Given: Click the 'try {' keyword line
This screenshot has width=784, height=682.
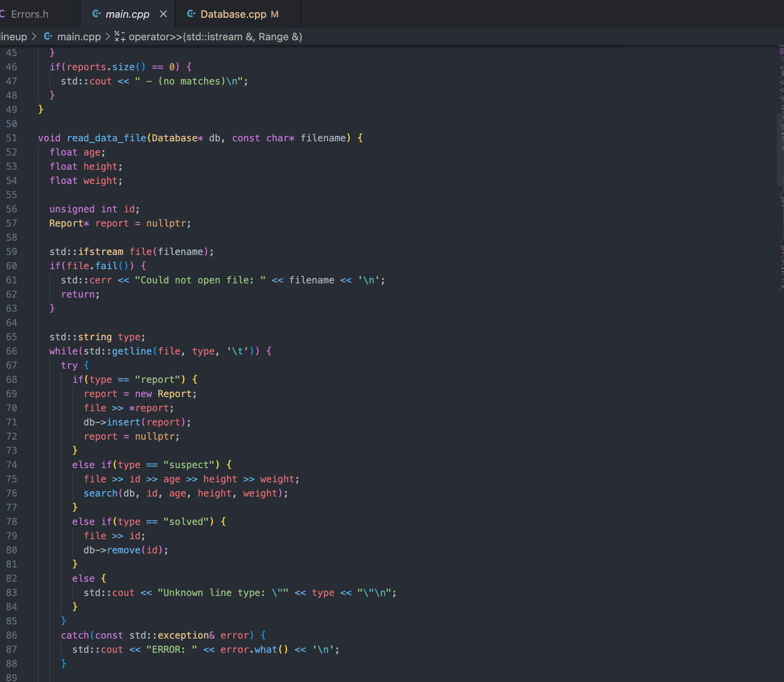Looking at the screenshot, I should 75,365.
